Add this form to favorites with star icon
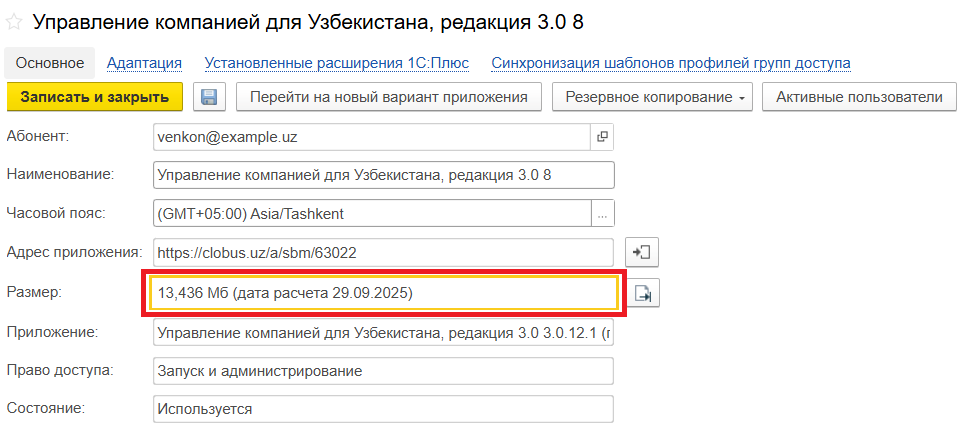This screenshot has height=426, width=968. (x=15, y=20)
